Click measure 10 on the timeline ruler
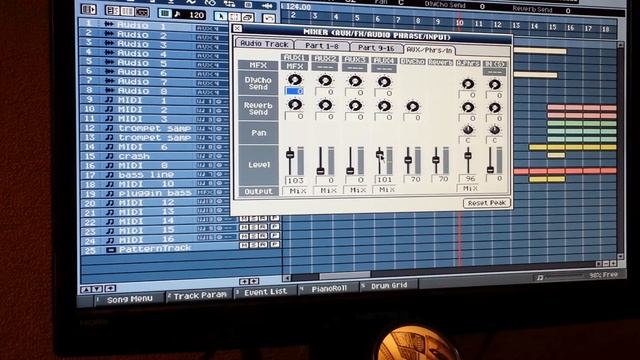640x360 pixels. (x=459, y=22)
